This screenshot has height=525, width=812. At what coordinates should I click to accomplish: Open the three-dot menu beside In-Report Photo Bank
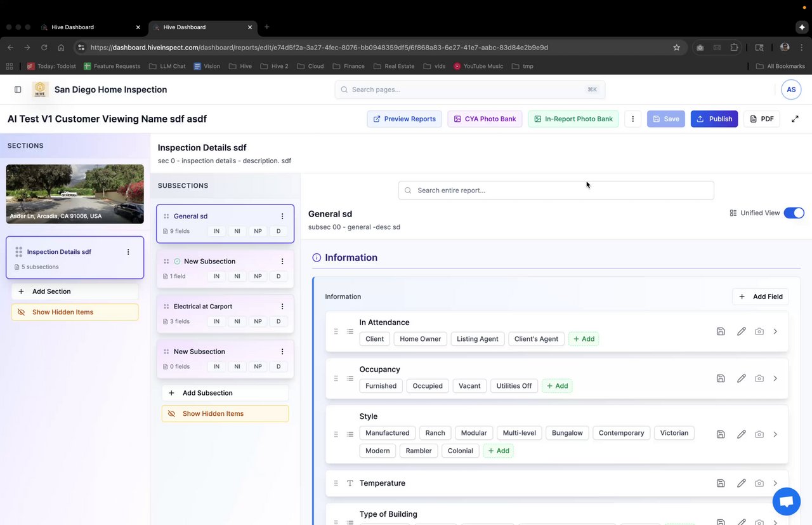click(632, 119)
